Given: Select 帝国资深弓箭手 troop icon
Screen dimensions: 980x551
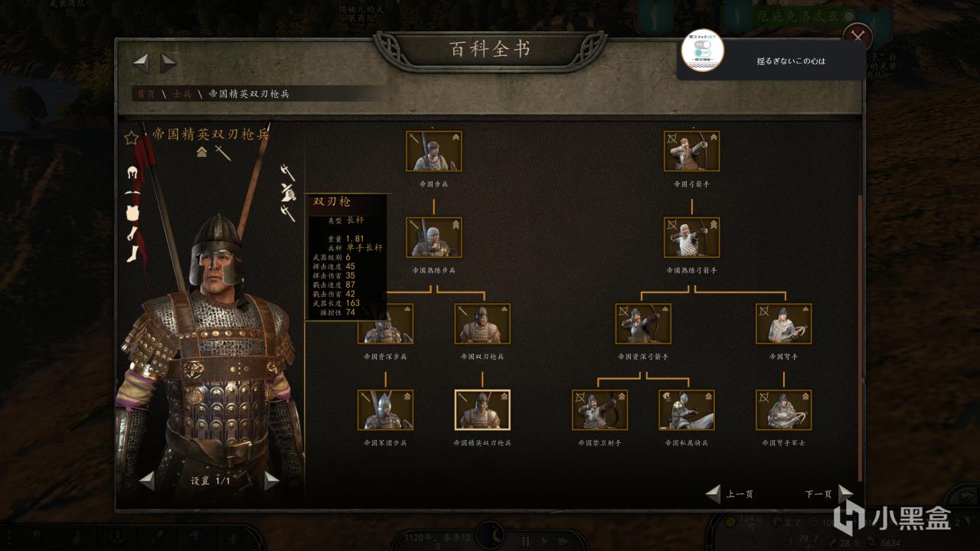Looking at the screenshot, I should pyautogui.click(x=643, y=324).
